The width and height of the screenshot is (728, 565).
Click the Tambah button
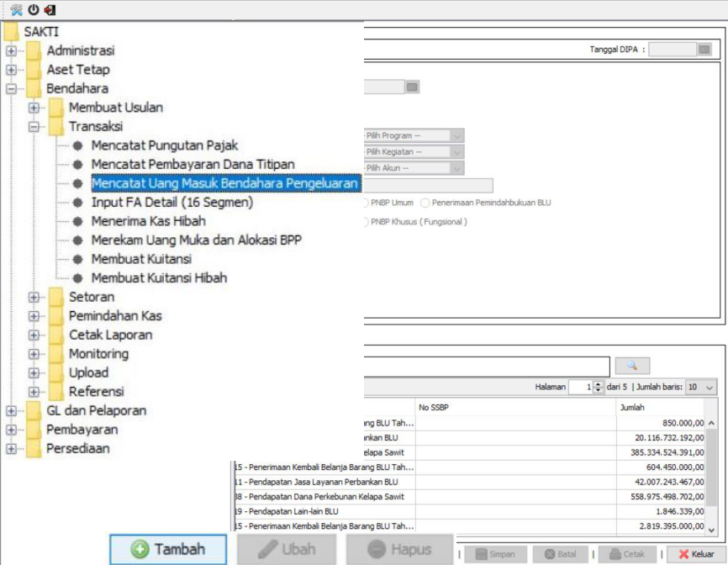168,549
